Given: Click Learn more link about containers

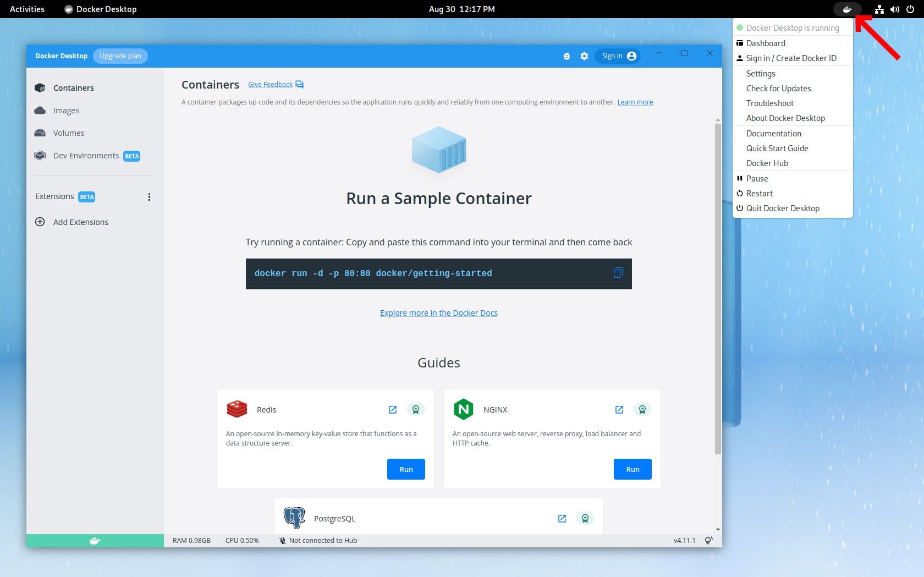Looking at the screenshot, I should click(x=635, y=102).
